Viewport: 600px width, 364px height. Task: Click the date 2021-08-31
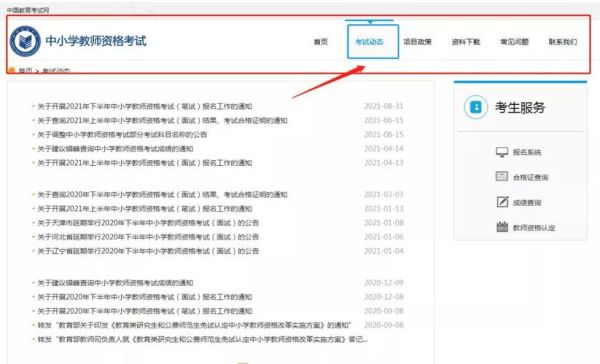(384, 106)
